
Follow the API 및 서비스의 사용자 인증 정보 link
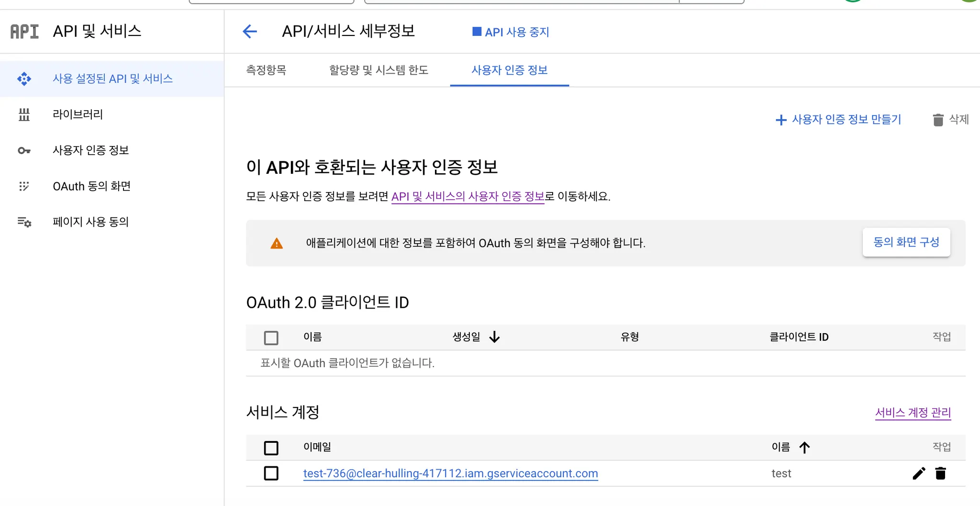(468, 196)
